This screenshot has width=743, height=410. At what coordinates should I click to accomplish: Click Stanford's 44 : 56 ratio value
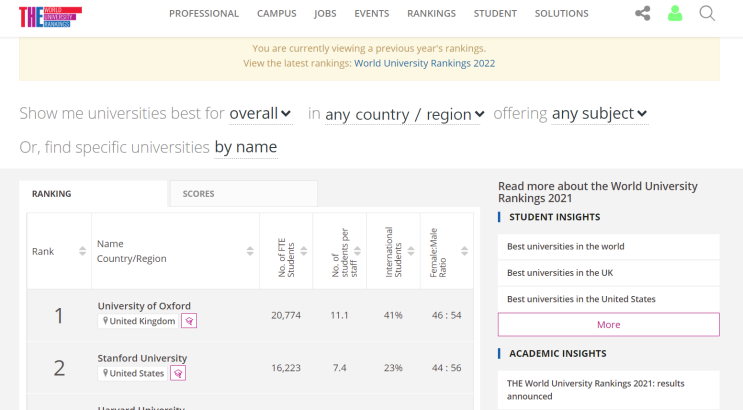(x=446, y=368)
